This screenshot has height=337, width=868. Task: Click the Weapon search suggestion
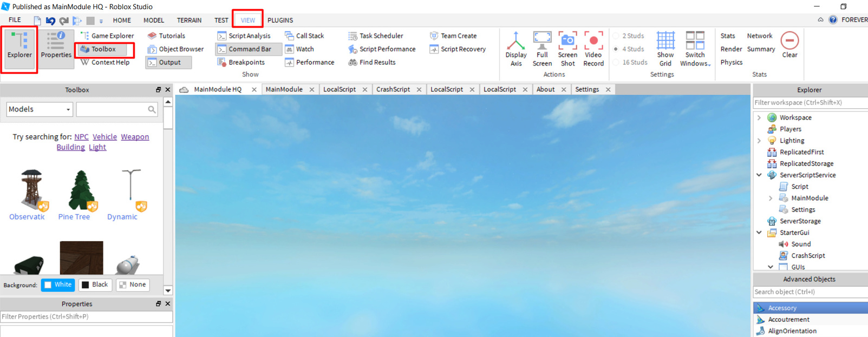point(135,137)
